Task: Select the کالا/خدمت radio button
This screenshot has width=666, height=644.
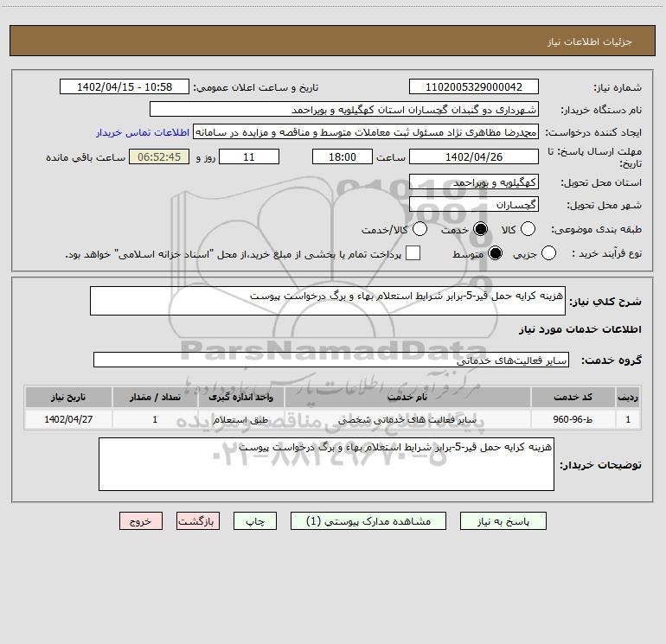Action: (419, 229)
